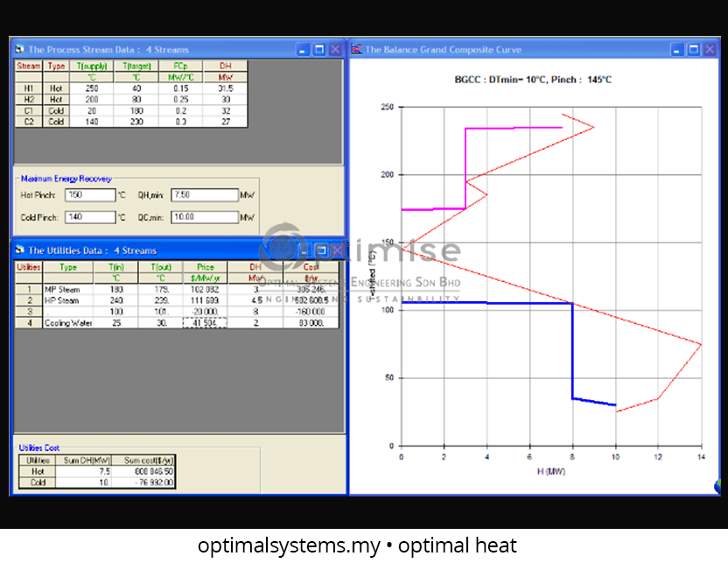Select stream H1 row header
This screenshot has width=728, height=563.
pos(29,88)
